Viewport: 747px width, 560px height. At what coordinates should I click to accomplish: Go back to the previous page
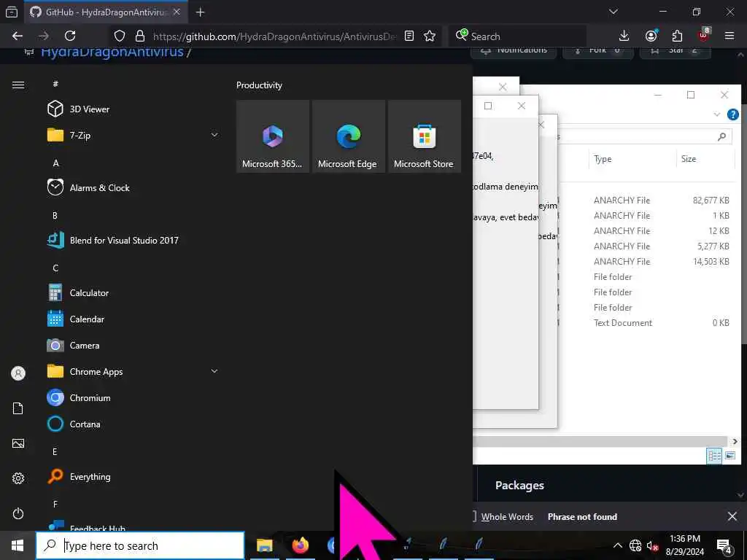point(18,36)
